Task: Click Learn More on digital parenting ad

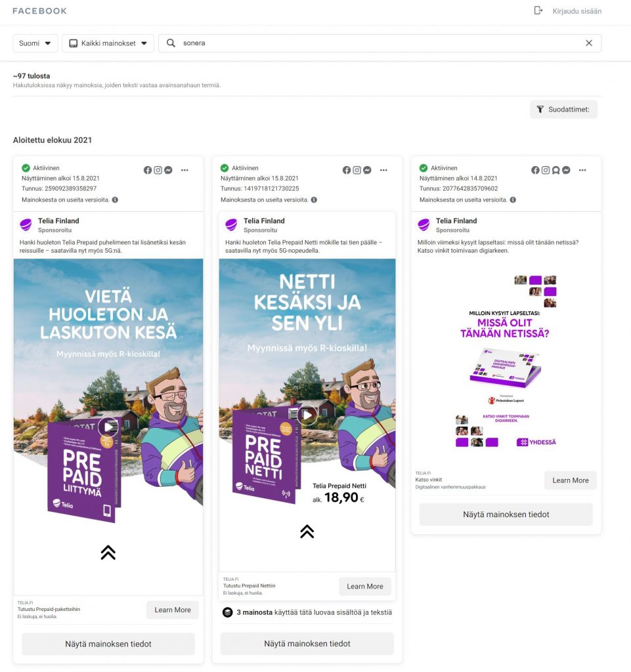Action: (x=570, y=480)
